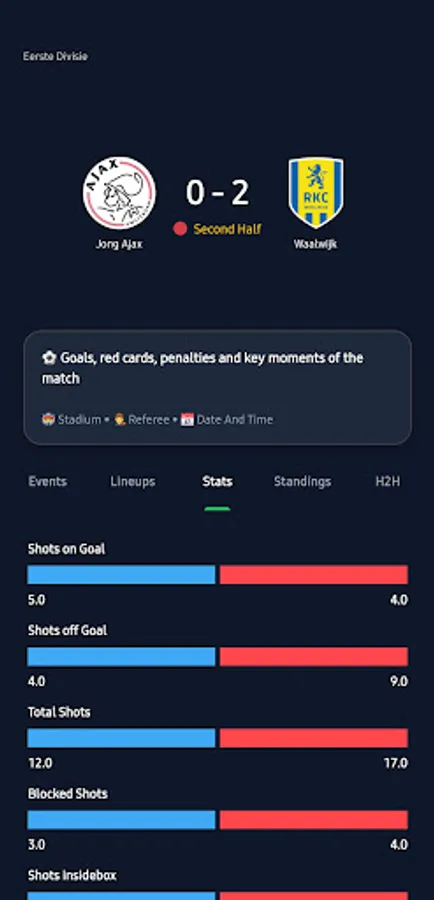Screen dimensions: 434x900
Task: Open the Standings tab
Action: pos(302,482)
